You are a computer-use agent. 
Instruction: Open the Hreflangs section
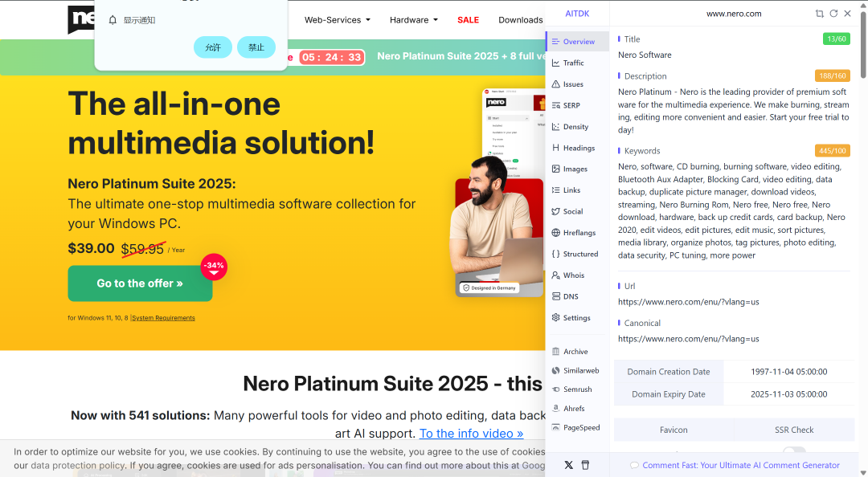tap(577, 232)
